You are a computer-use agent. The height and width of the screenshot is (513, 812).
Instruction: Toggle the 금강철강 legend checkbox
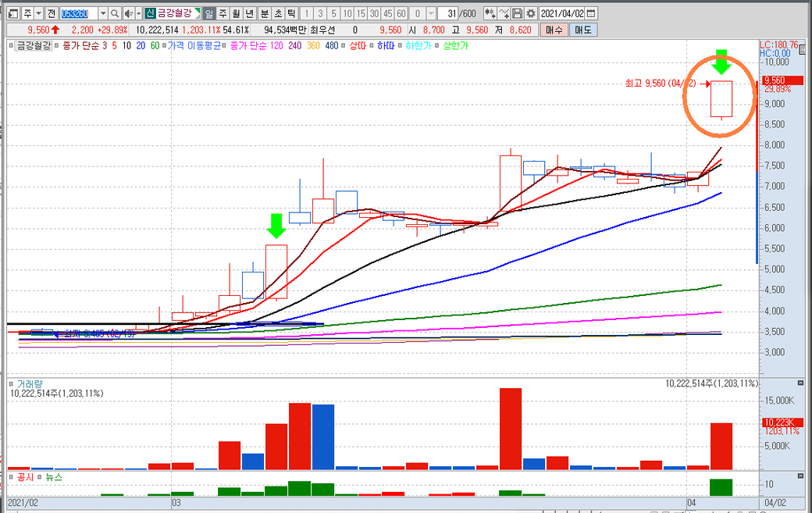(10, 45)
